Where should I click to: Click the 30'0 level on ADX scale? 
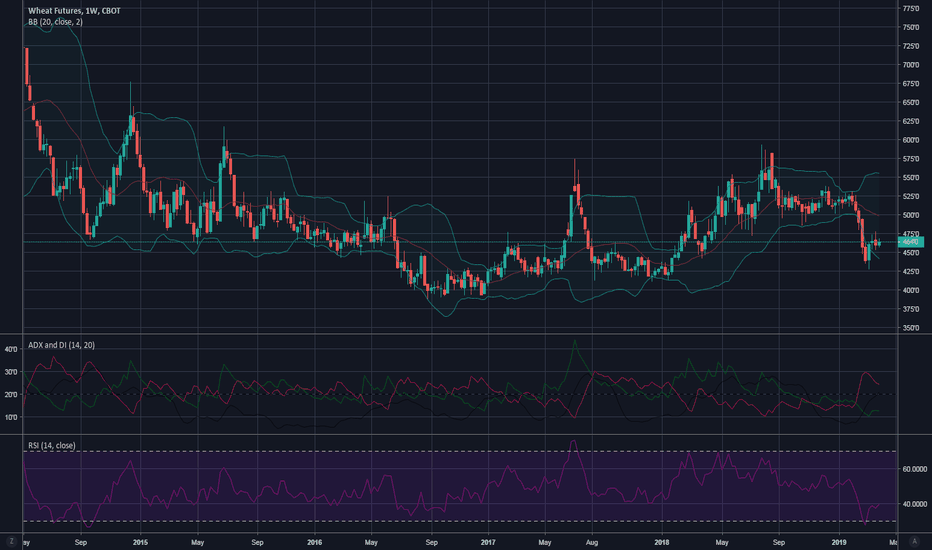[x=11, y=372]
